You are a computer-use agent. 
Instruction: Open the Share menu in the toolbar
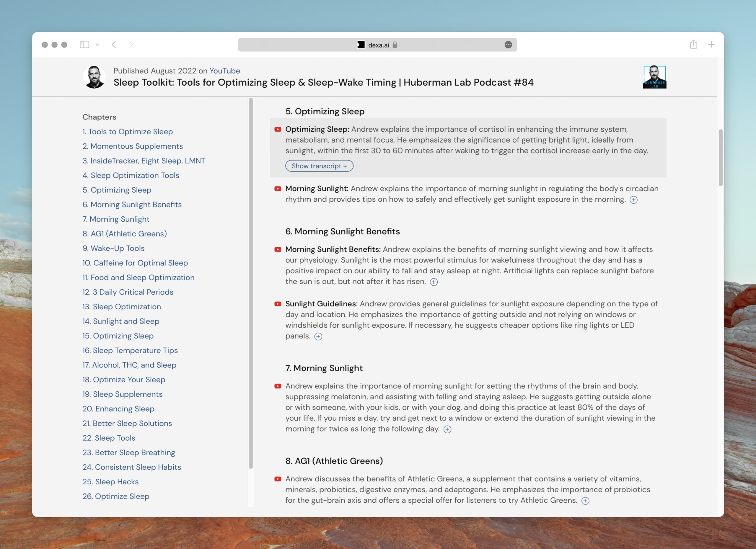click(694, 44)
